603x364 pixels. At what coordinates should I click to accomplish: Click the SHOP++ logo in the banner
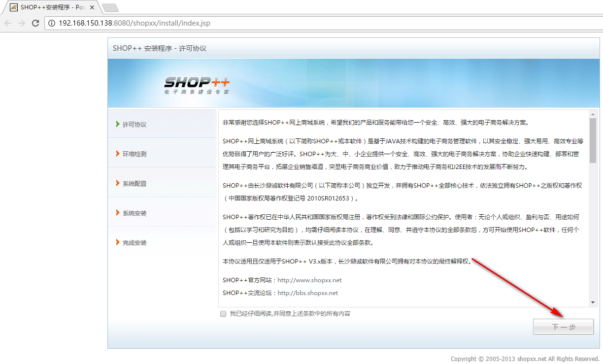197,82
